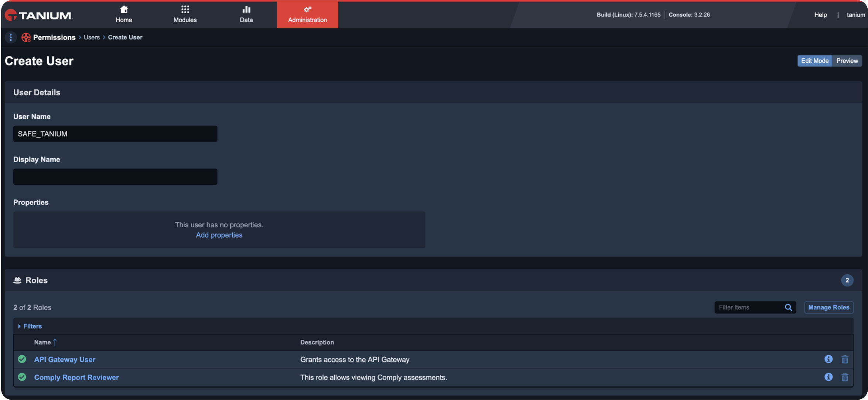Click Add properties link

219,235
